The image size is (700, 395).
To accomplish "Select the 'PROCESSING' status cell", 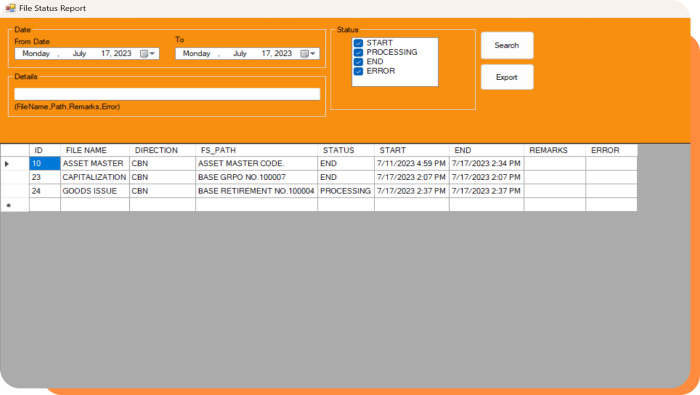I will (x=346, y=191).
